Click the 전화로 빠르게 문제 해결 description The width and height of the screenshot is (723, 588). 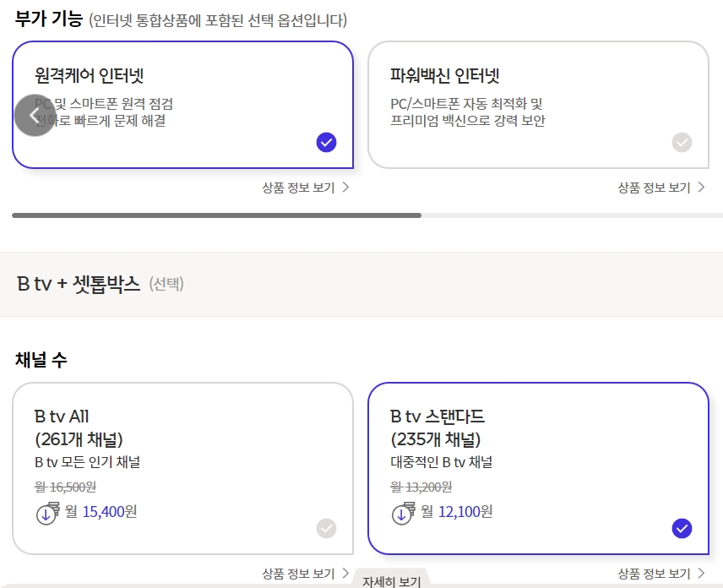[100, 120]
